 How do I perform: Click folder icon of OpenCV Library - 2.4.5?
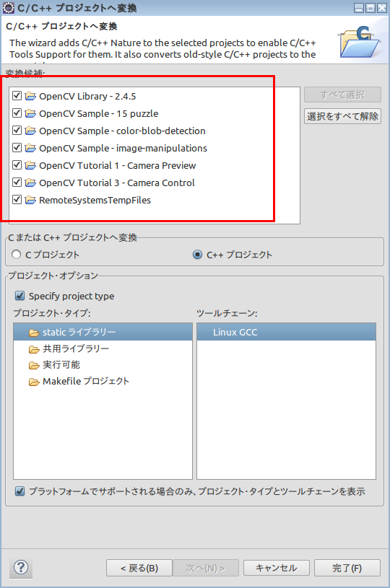30,96
